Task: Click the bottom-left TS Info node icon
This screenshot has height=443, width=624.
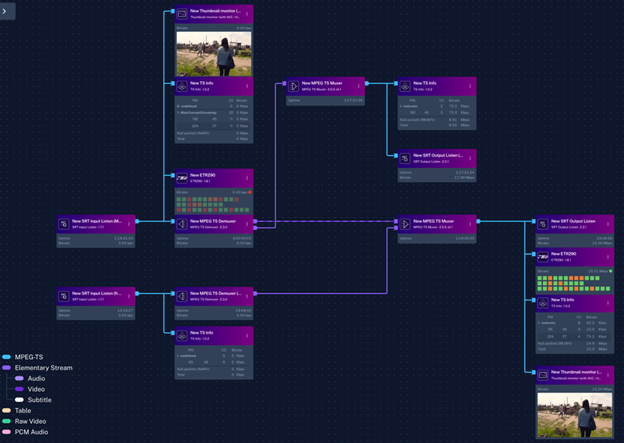Action: point(182,336)
